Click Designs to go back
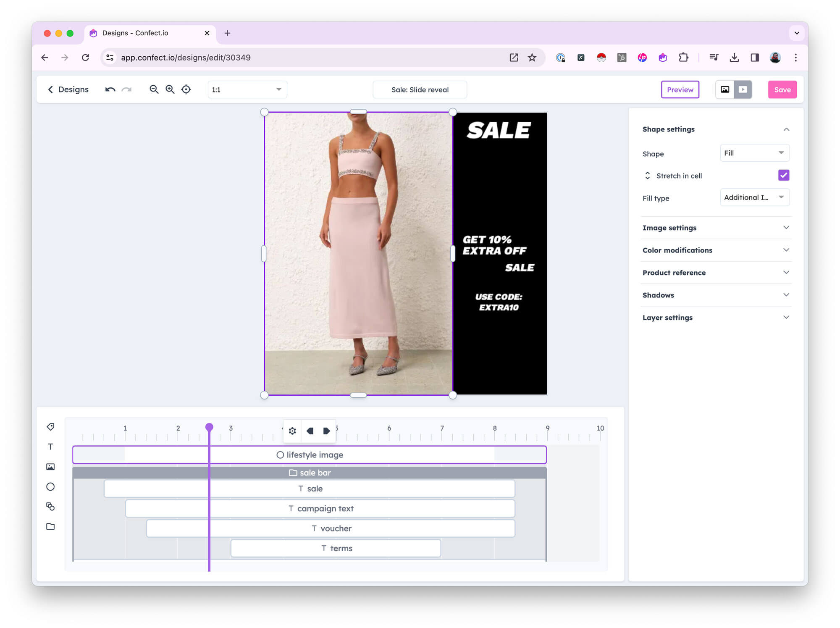Viewport: 840px width, 628px height. 68,89
